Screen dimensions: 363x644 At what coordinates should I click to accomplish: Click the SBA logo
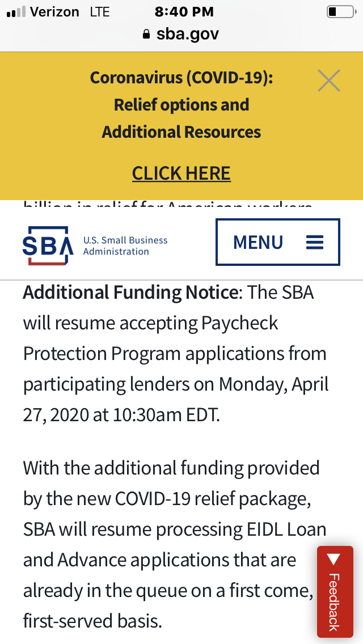point(48,245)
